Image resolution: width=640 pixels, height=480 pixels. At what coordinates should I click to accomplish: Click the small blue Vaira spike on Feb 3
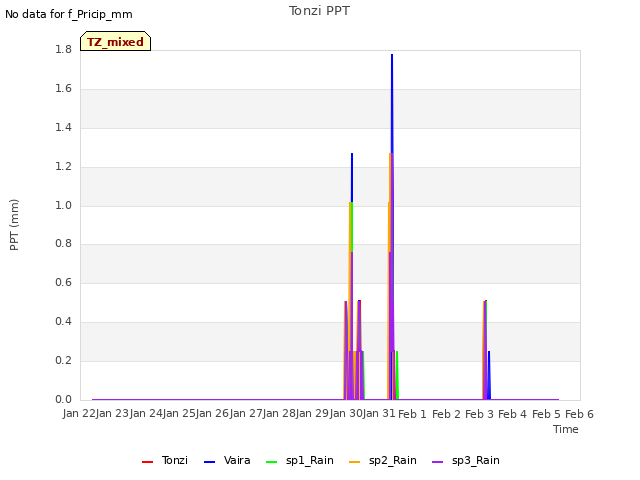(489, 375)
